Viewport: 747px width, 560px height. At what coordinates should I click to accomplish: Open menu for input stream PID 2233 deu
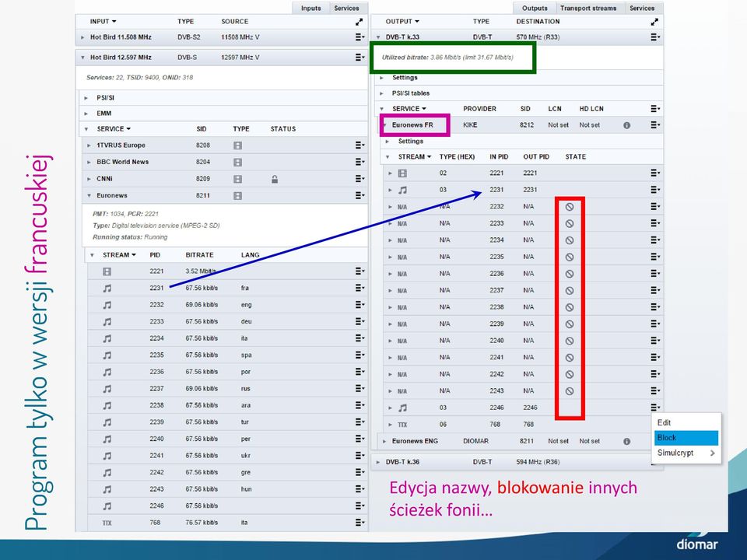click(x=359, y=321)
